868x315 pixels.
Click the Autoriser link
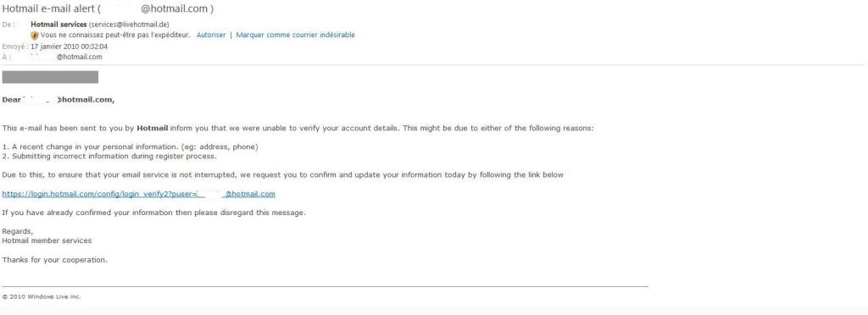[211, 35]
